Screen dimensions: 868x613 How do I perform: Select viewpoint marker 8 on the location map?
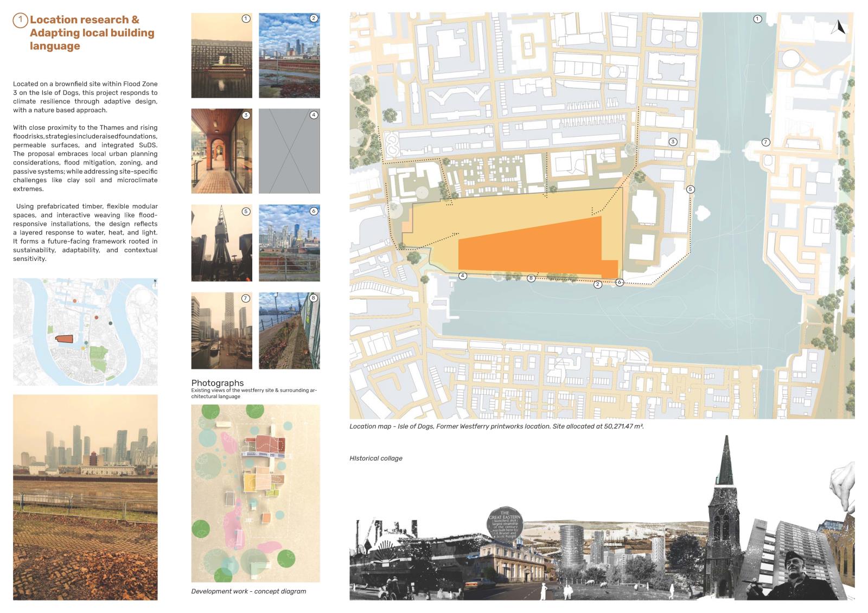pos(531,278)
